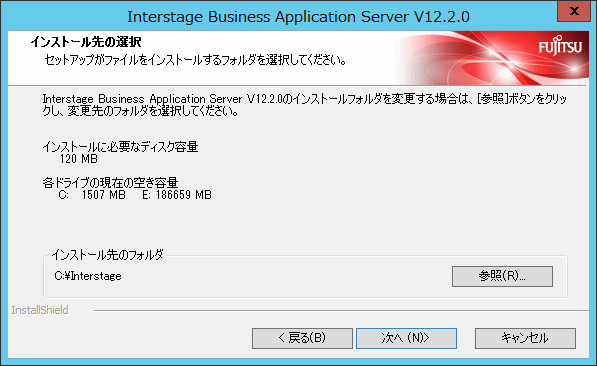Click the インストールに必要なディスク容量 label

(x=120, y=147)
